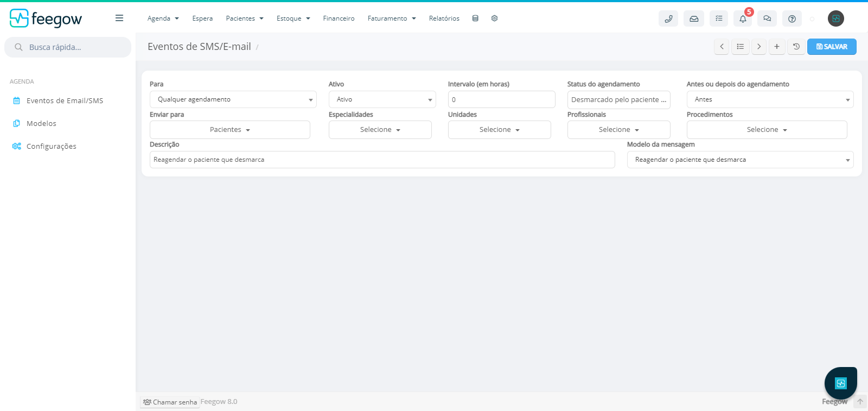Open the settings gear in top menu
This screenshot has width=868, height=411.
point(494,18)
